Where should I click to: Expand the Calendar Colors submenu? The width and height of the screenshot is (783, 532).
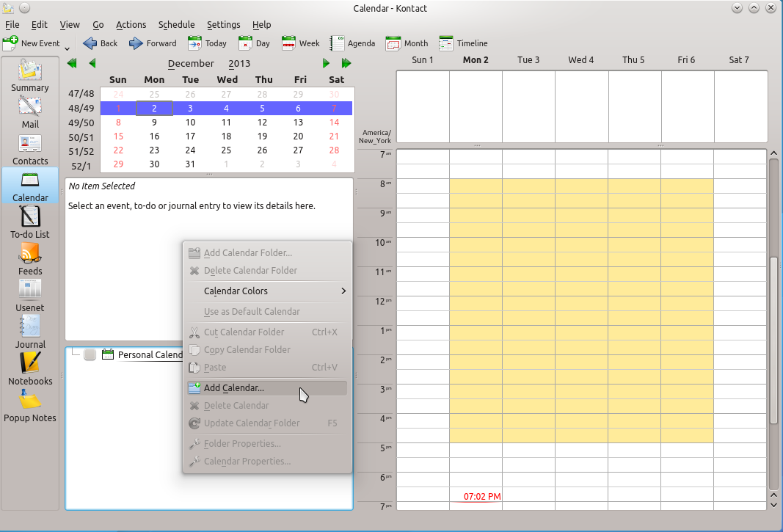[x=267, y=291]
